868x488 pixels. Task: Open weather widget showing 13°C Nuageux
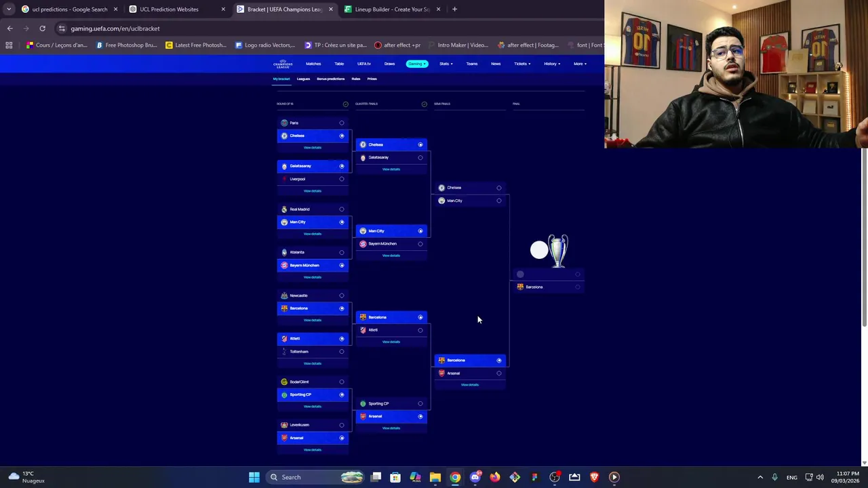coord(26,477)
